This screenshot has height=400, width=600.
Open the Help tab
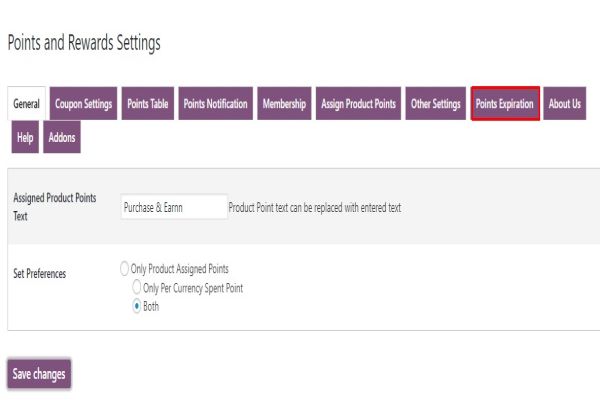tap(25, 137)
